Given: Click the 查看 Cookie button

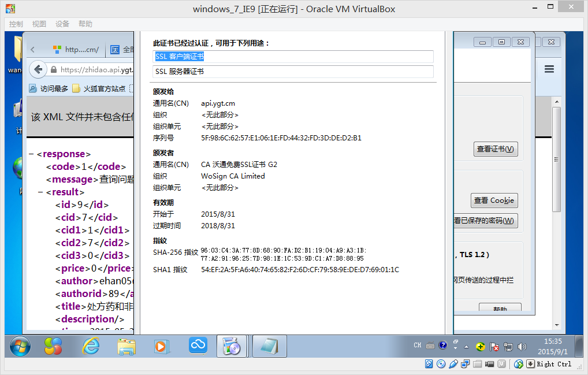Looking at the screenshot, I should [x=494, y=201].
